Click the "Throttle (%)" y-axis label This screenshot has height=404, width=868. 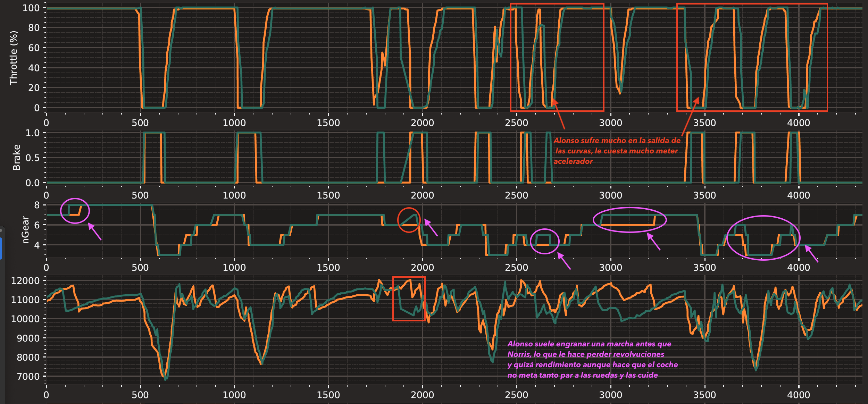pos(13,58)
